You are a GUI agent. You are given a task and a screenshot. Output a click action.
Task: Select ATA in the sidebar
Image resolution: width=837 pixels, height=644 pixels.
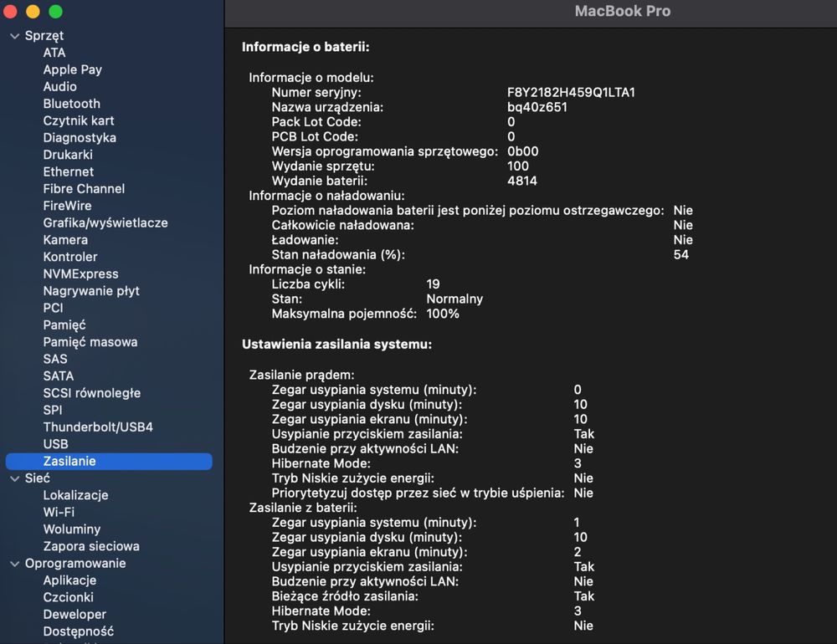coord(54,53)
